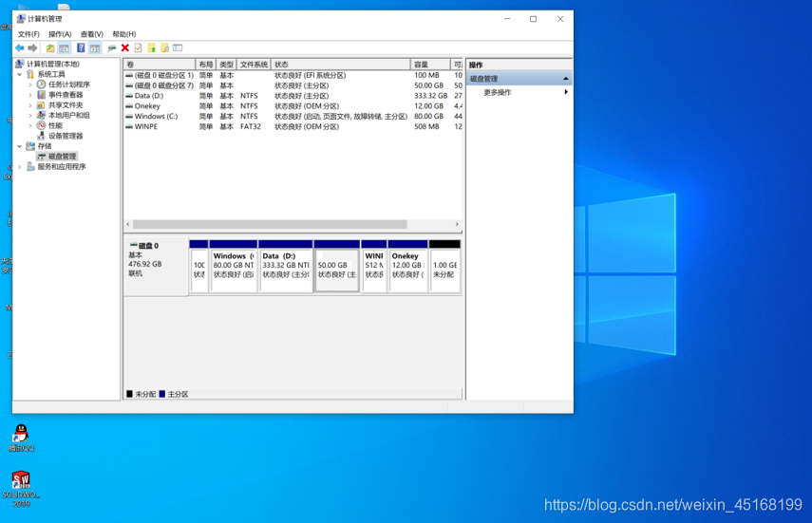Viewport: 812px width, 523px height.
Task: Expand the 任务计划程序 node arrow
Action: point(30,84)
